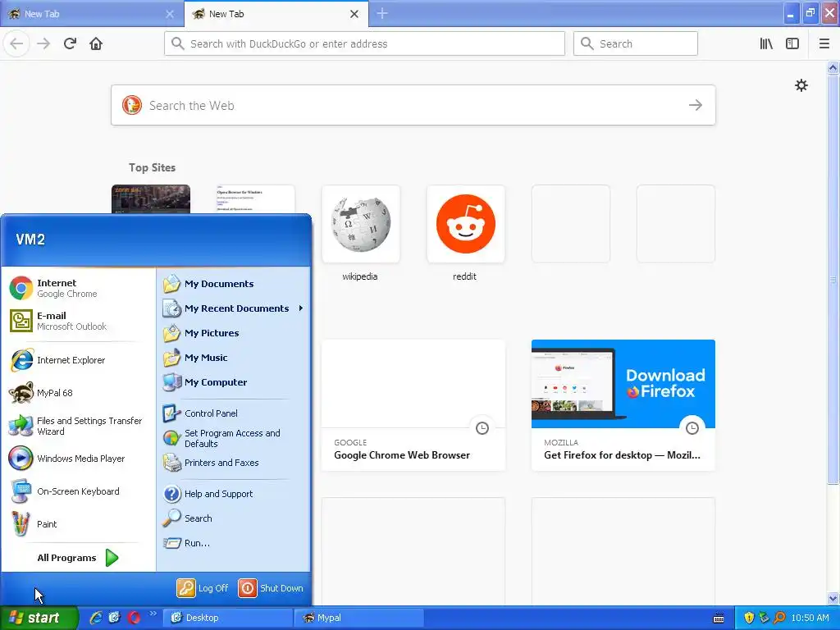Click the Shut Down button
This screenshot has height=630, width=840.
point(271,587)
